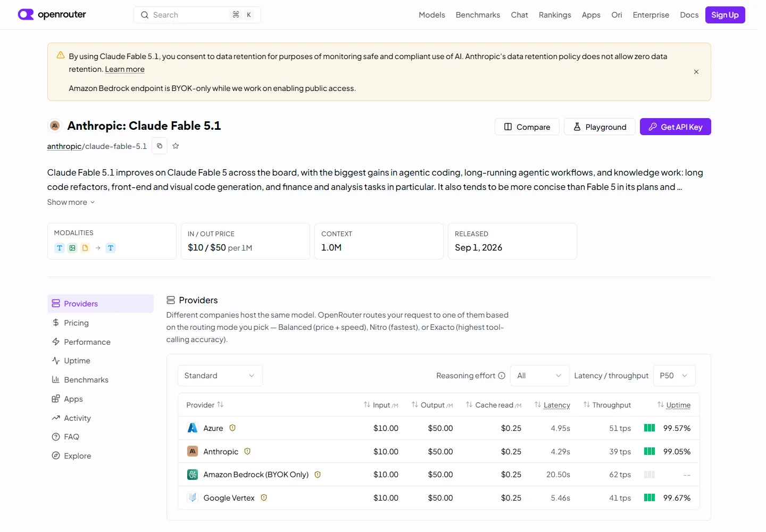Viewport: 766px width, 532px height.
Task: Expand the description with Show more
Action: (x=71, y=202)
